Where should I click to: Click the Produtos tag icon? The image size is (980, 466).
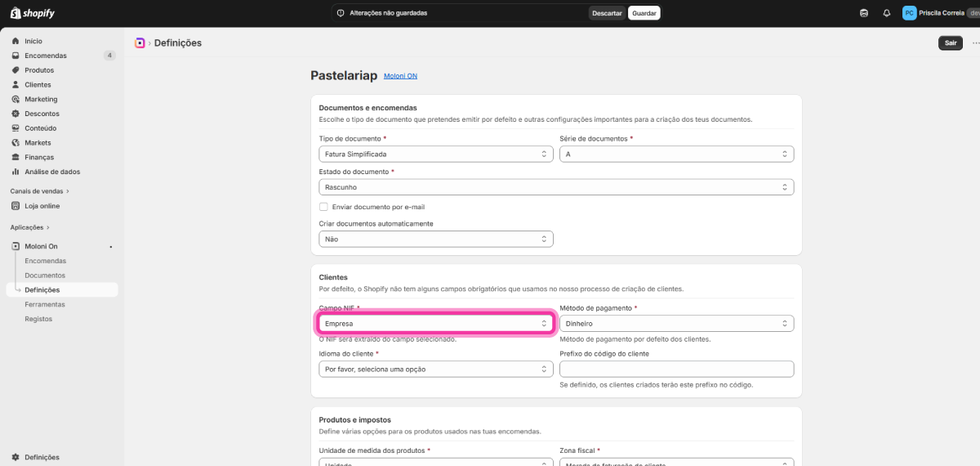16,70
